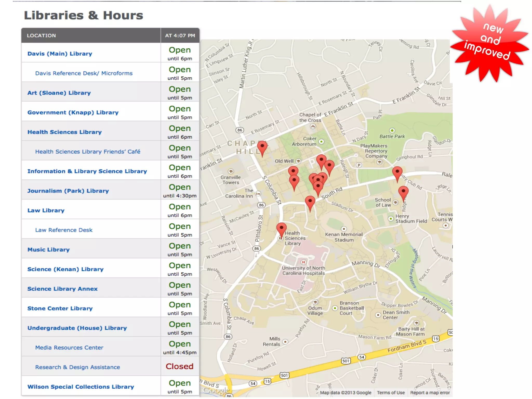Click the Battle Park green marker icon
532x399 pixels.
tap(392, 130)
